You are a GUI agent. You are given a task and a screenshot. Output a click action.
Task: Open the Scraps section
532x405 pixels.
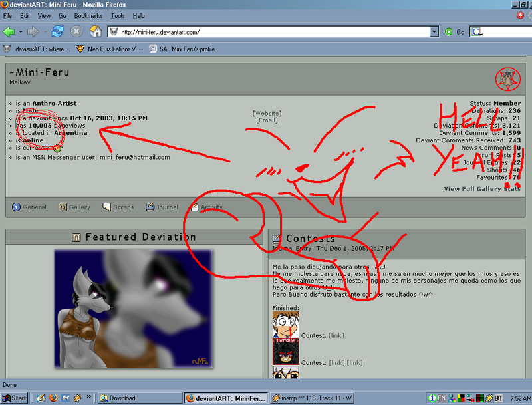[x=118, y=207]
